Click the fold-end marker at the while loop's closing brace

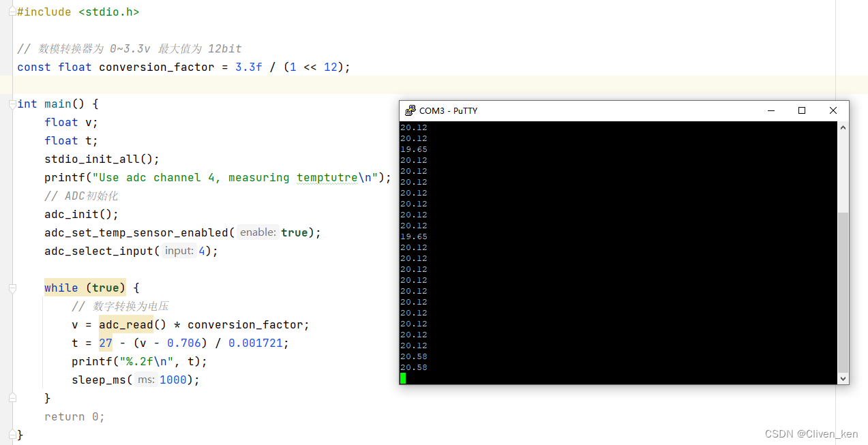tap(12, 398)
